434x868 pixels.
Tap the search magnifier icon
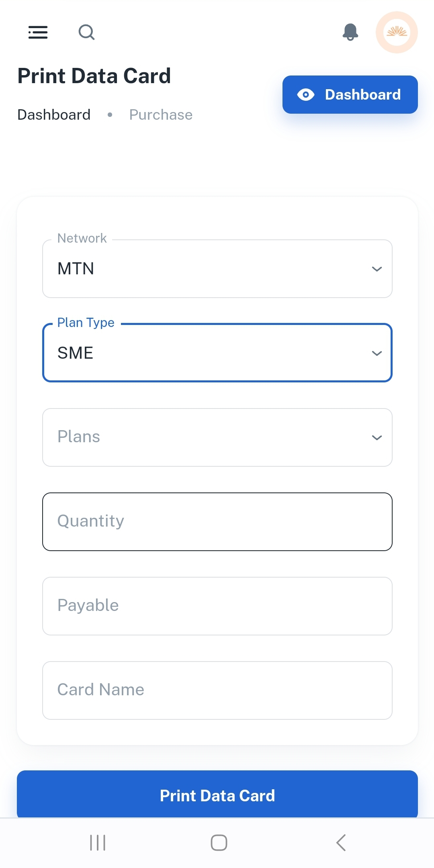pyautogui.click(x=86, y=32)
